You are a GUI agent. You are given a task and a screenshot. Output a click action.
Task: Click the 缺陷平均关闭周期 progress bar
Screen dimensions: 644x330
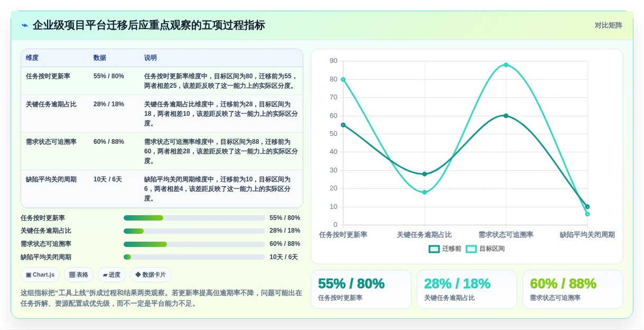tap(194, 257)
